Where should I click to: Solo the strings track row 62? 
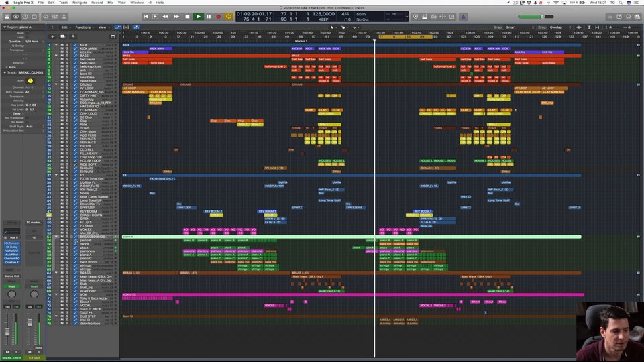(x=67, y=266)
